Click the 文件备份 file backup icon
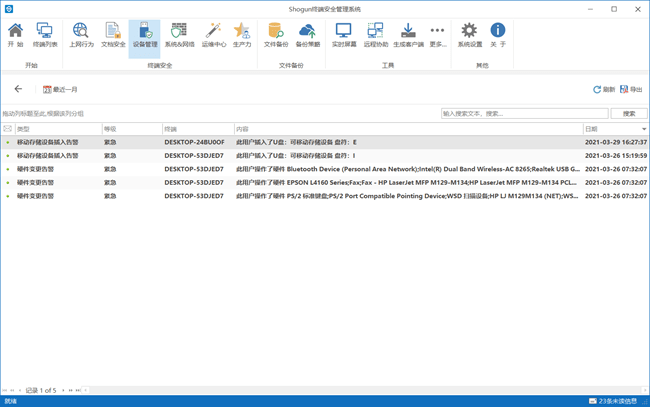The width and height of the screenshot is (650, 407). click(x=276, y=36)
